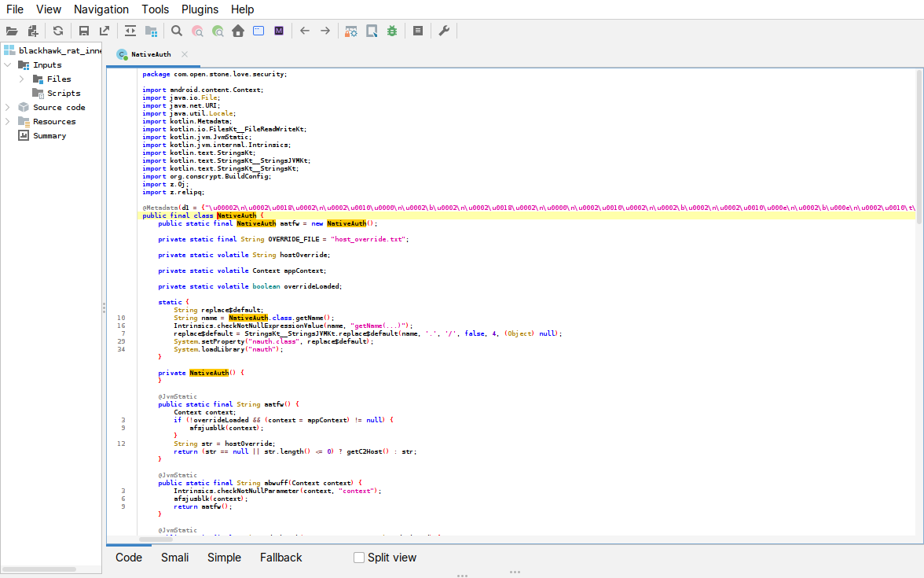The image size is (924, 578).
Task: Select the NativeAuth editor tab
Action: (153, 54)
